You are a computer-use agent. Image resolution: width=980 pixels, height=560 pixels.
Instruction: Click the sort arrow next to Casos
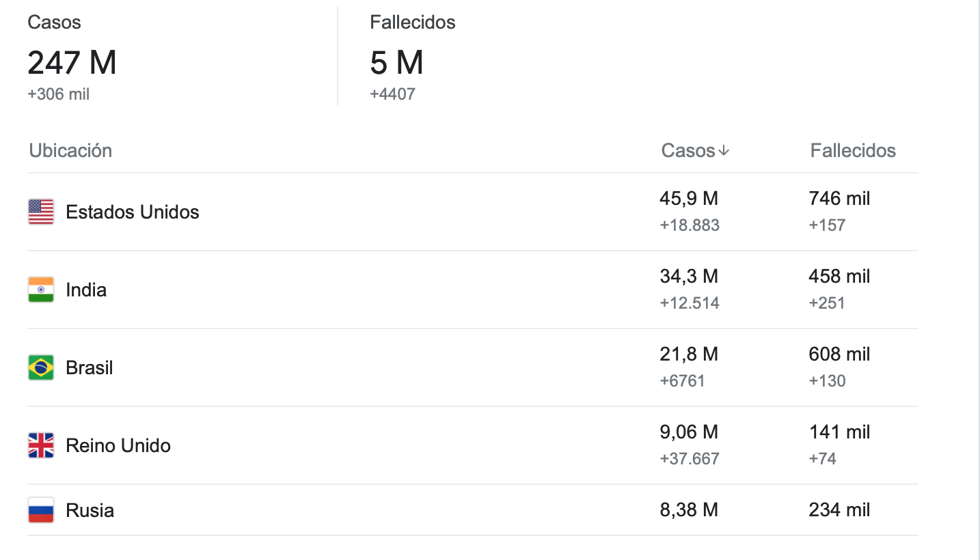(x=724, y=151)
